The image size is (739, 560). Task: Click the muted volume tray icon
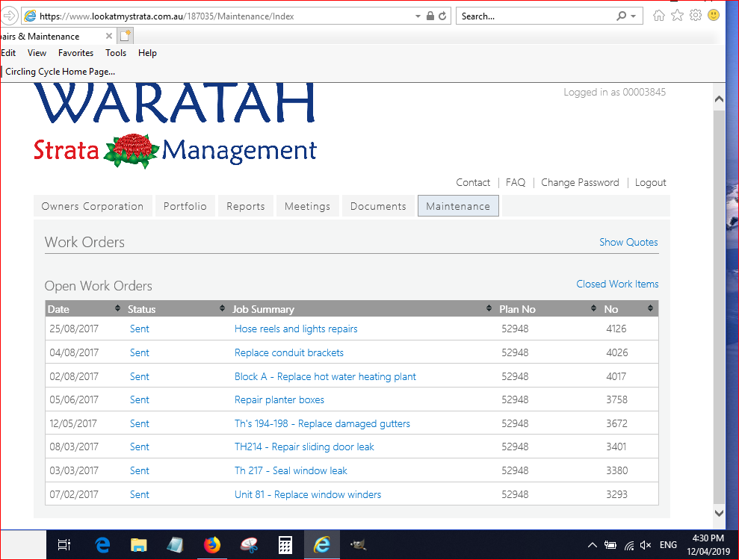pyautogui.click(x=646, y=545)
